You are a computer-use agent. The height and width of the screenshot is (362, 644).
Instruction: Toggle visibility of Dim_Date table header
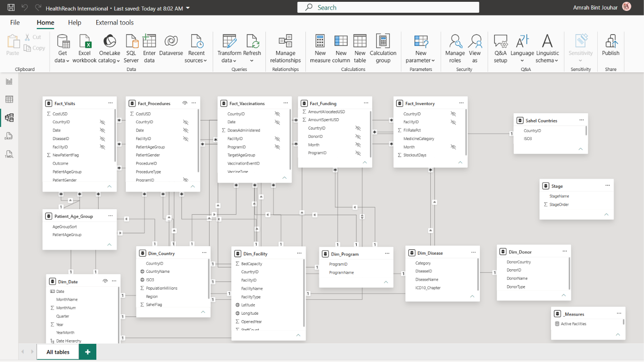[105, 282]
